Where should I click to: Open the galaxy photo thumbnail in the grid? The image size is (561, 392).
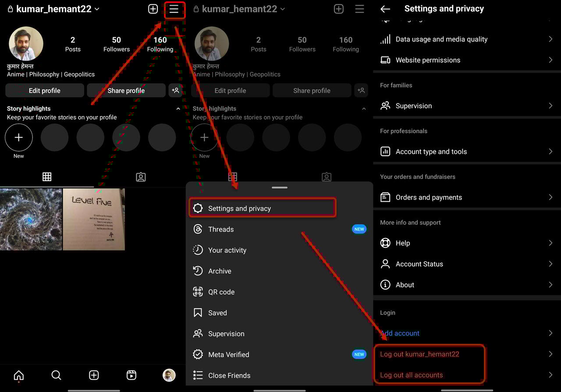coord(31,219)
